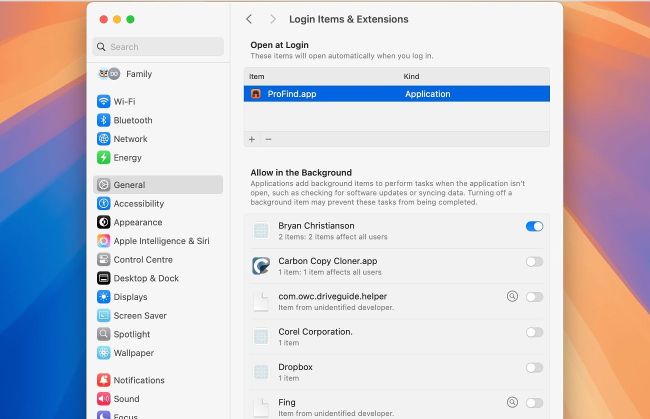The height and width of the screenshot is (419, 650).
Task: Disable Bryan Christianson background items toggle
Action: (534, 227)
